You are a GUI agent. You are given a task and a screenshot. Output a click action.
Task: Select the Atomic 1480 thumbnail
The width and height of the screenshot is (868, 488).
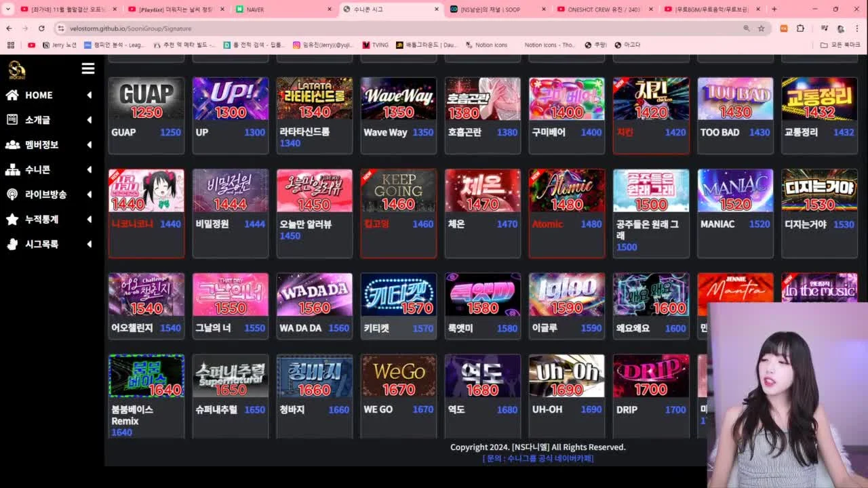567,191
